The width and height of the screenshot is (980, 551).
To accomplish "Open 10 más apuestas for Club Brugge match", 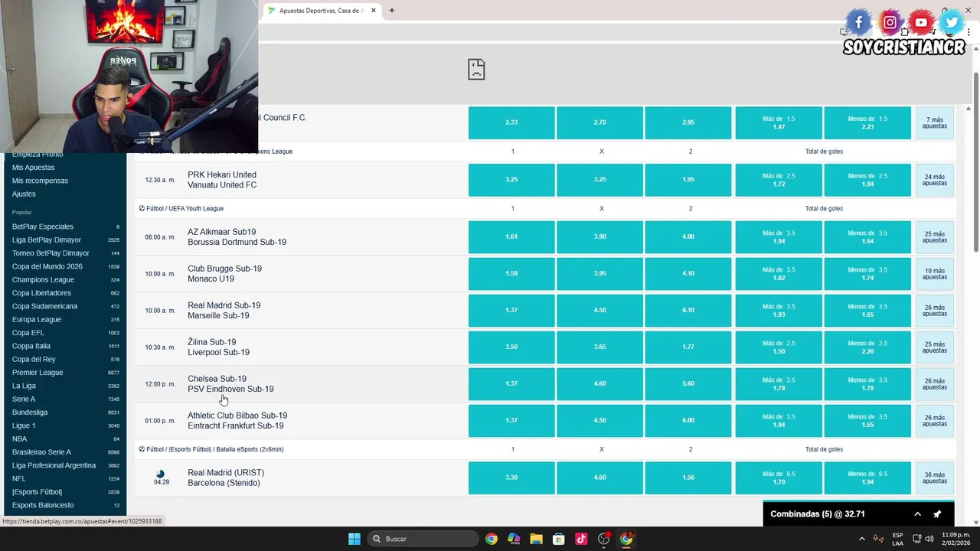I will 934,274.
